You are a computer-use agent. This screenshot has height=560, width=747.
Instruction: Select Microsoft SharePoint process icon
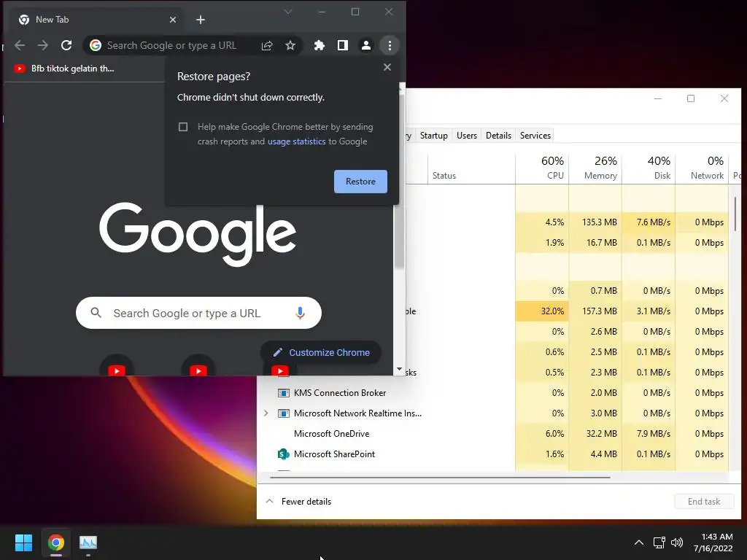point(284,454)
